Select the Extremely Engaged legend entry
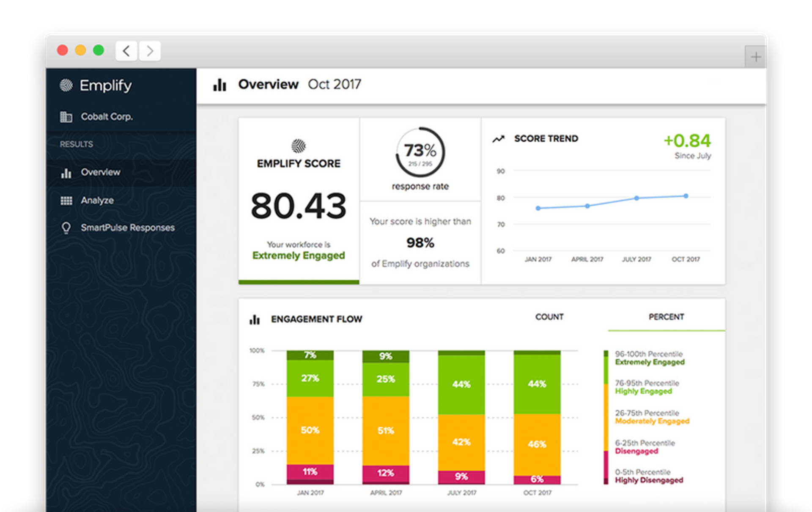812x512 pixels. 650,358
